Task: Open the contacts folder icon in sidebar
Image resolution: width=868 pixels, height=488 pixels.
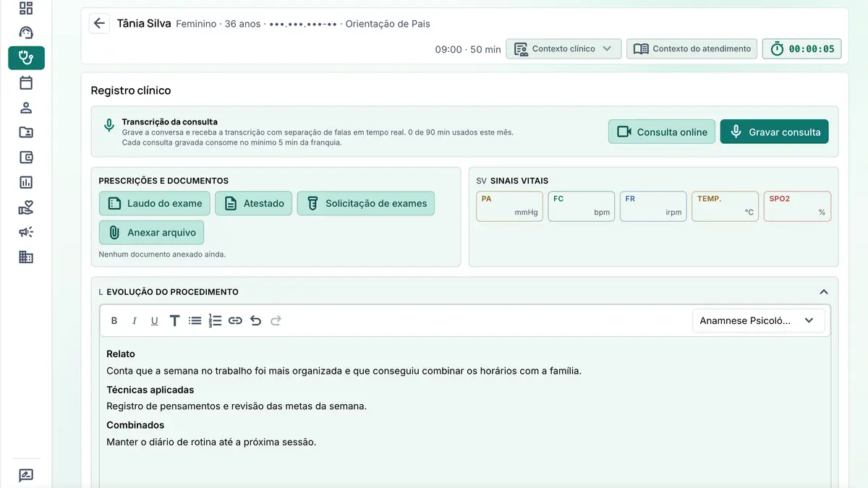Action: (x=26, y=132)
